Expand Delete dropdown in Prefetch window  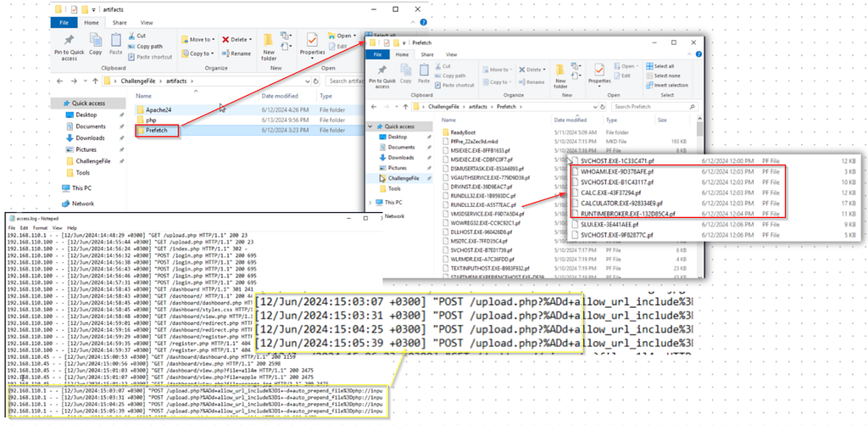click(542, 70)
